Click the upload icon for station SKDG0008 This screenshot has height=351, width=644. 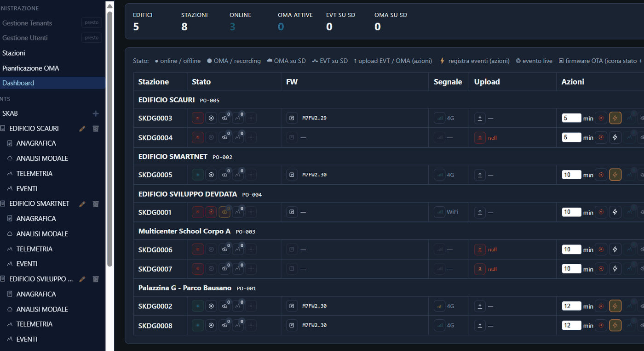[480, 325]
